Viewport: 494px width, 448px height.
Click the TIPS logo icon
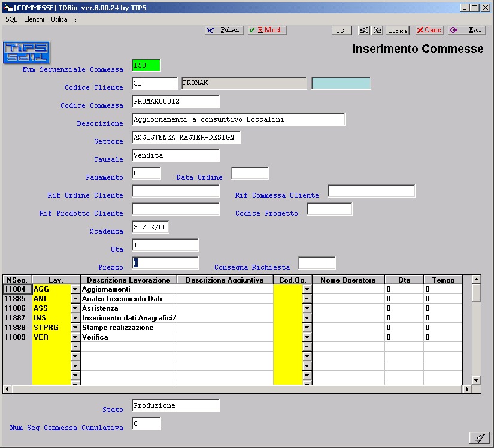pyautogui.click(x=26, y=53)
